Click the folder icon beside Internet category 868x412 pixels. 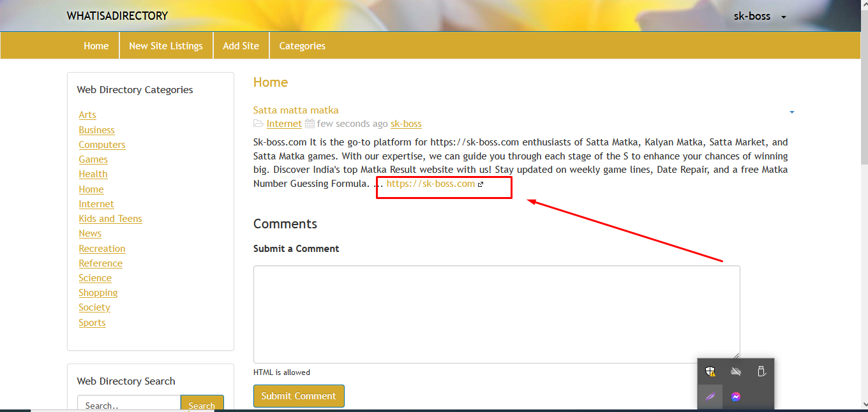(258, 124)
